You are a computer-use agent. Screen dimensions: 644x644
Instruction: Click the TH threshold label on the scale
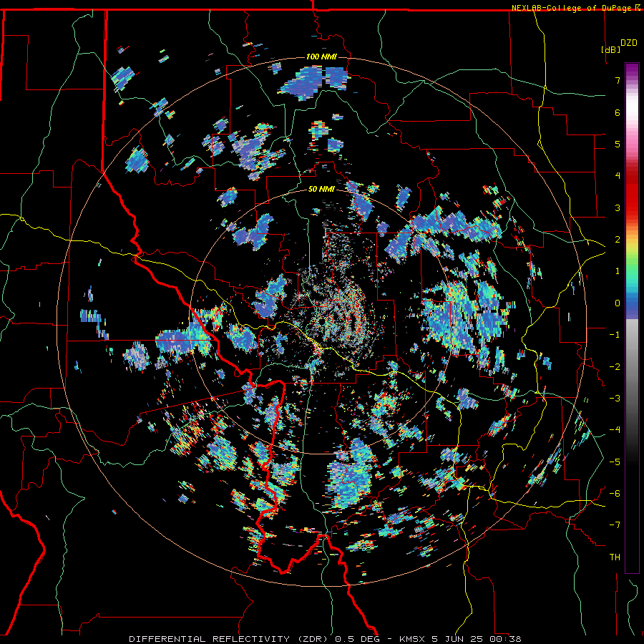(615, 557)
